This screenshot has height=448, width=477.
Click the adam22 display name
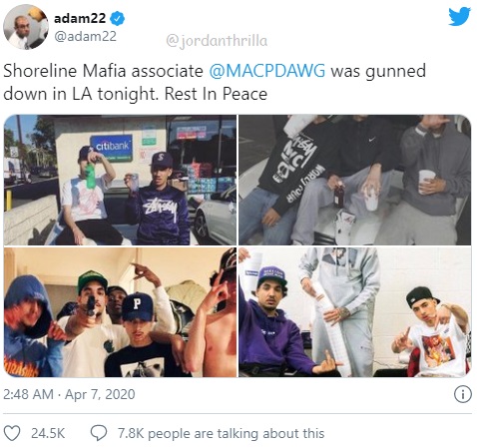click(80, 18)
